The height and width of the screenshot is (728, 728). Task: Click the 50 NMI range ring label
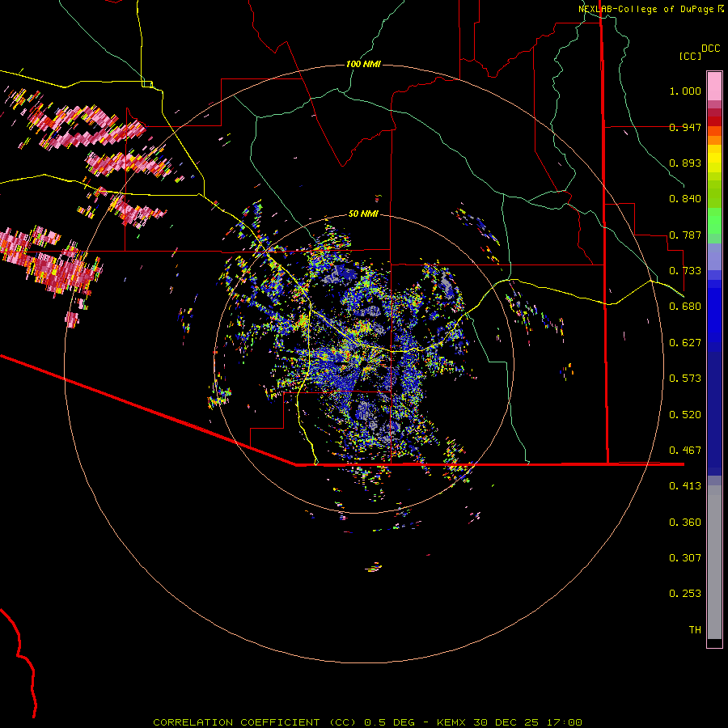pos(363,214)
